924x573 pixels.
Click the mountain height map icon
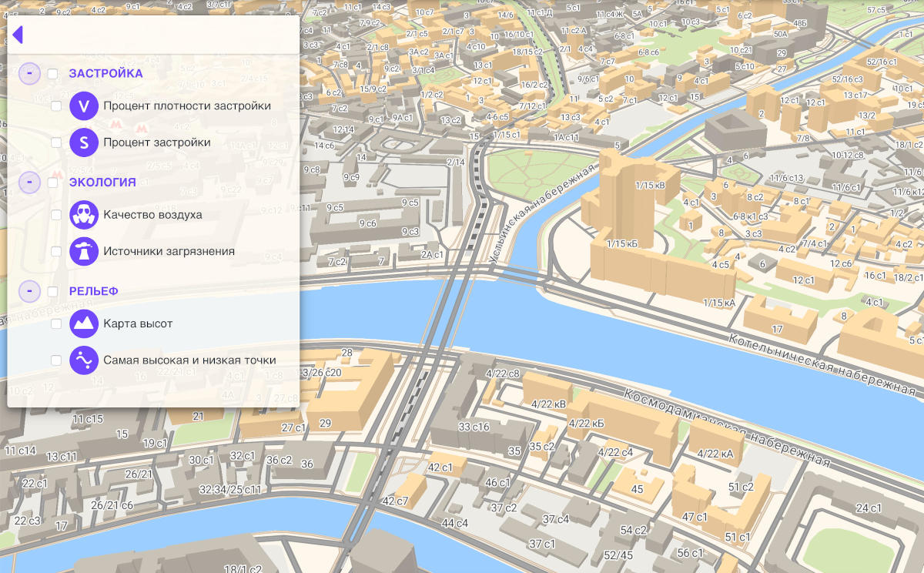[x=84, y=323]
